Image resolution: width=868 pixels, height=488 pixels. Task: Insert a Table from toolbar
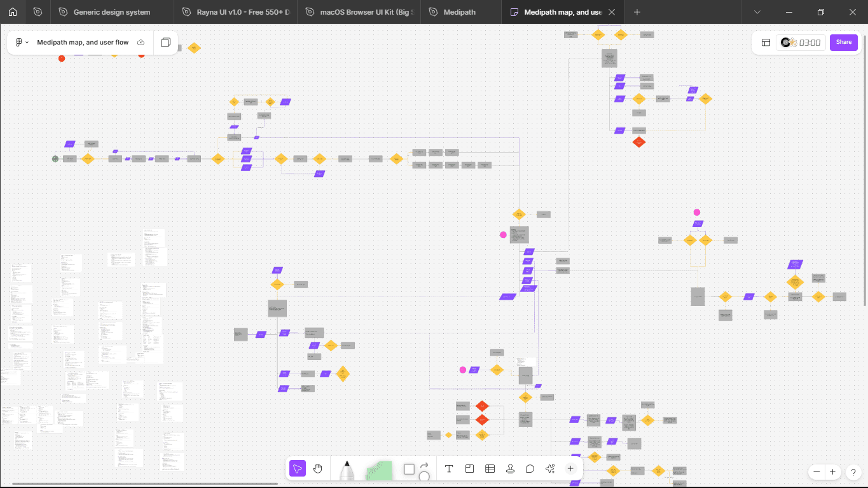coord(490,469)
